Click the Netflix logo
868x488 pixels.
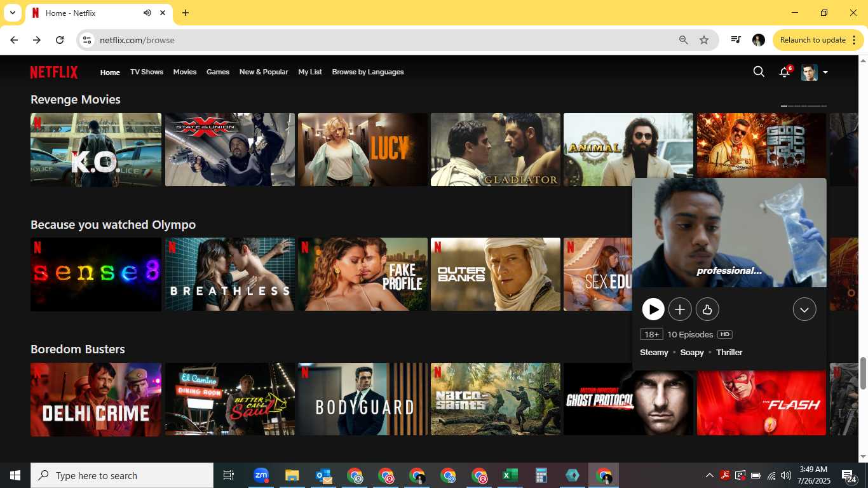54,72
